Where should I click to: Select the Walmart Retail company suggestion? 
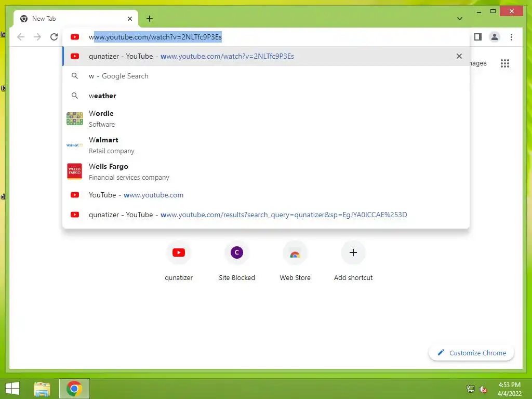pos(266,145)
